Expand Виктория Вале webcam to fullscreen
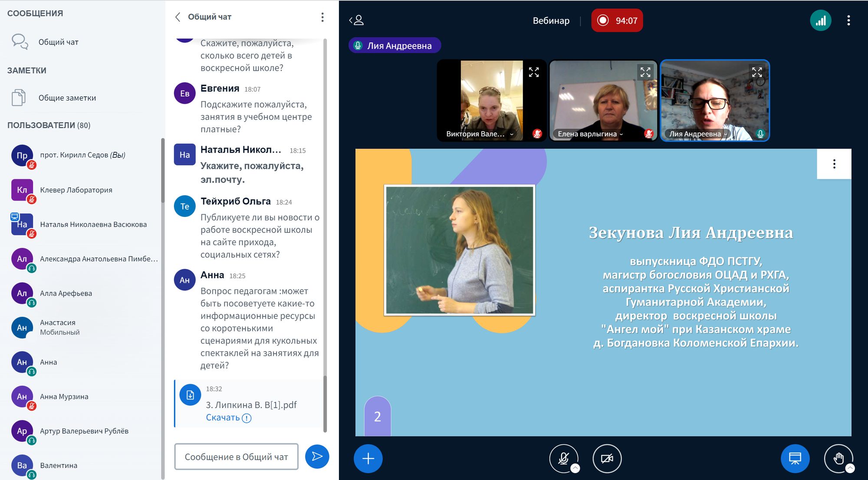The height and width of the screenshot is (480, 868). click(534, 72)
